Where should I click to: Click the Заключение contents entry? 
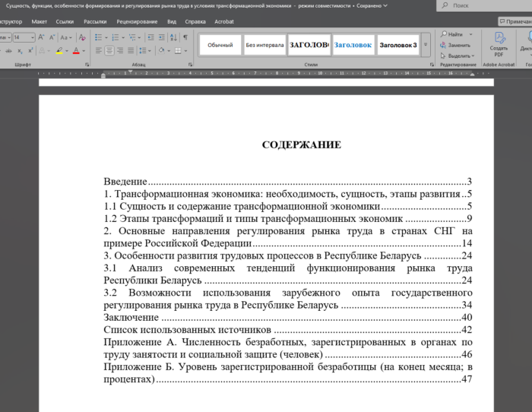288,317
